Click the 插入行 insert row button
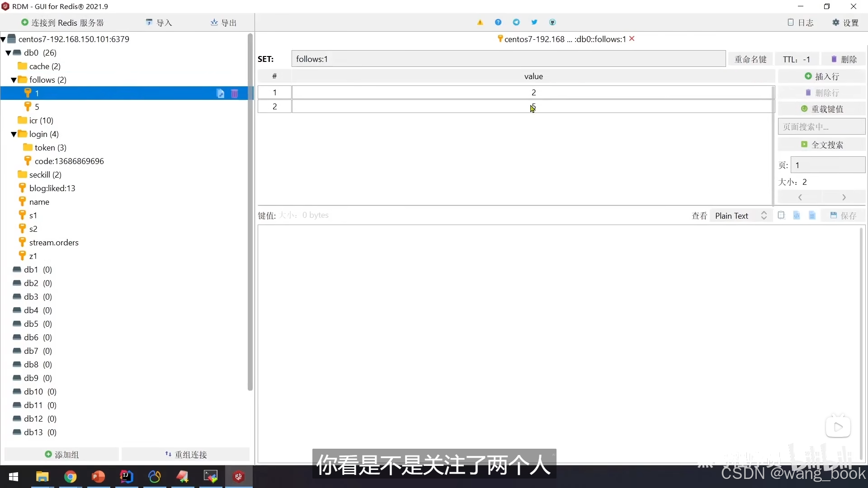 [822, 76]
